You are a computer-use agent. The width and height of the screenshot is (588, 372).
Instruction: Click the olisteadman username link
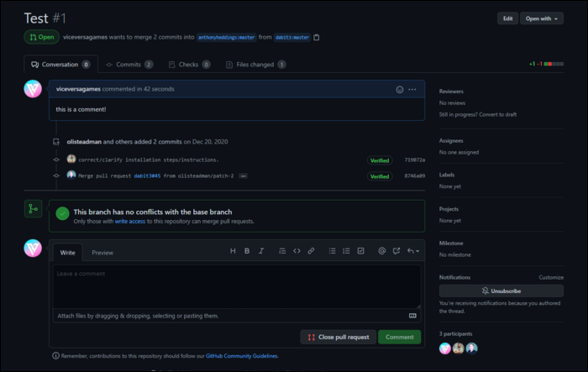click(84, 142)
